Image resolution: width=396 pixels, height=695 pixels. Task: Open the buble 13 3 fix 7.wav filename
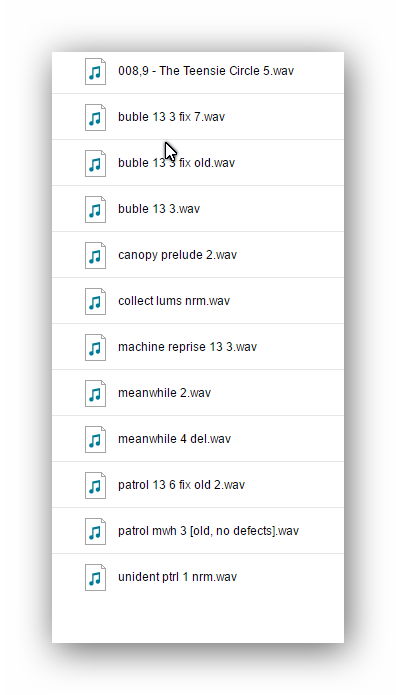pos(171,117)
